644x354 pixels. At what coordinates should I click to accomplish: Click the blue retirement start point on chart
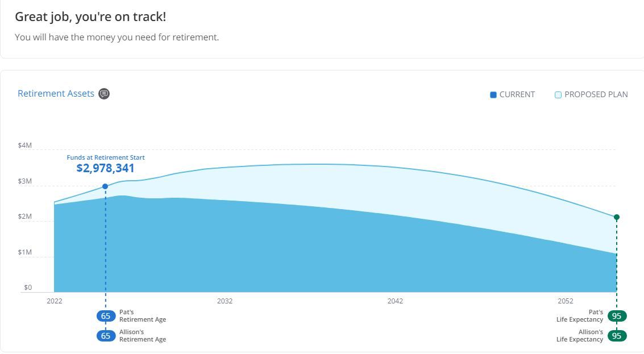(x=105, y=186)
